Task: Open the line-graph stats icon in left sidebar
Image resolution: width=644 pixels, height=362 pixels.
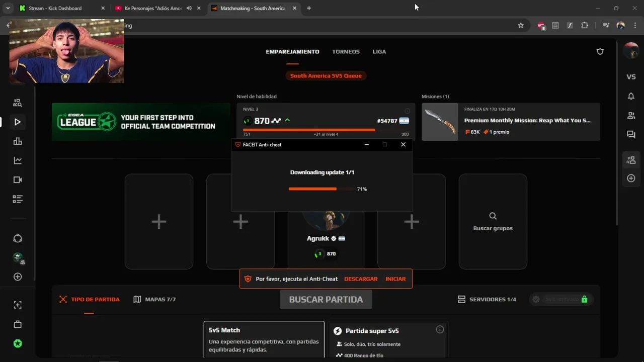Action: 18,160
